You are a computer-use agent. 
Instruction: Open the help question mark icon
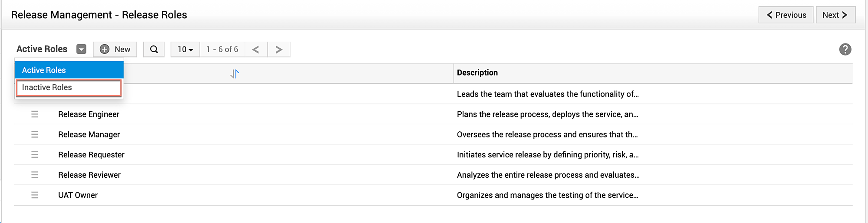pos(845,50)
